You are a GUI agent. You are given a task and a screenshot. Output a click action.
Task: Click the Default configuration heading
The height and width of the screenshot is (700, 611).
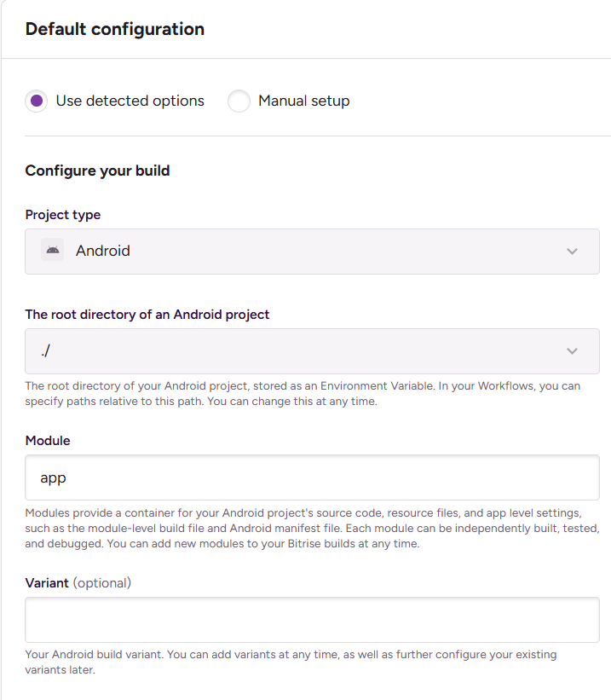click(115, 29)
